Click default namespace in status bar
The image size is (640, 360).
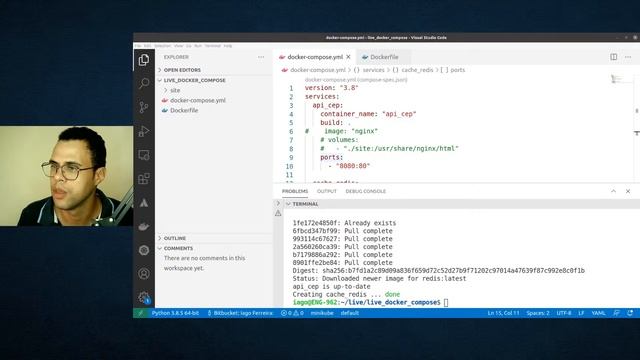click(350, 313)
